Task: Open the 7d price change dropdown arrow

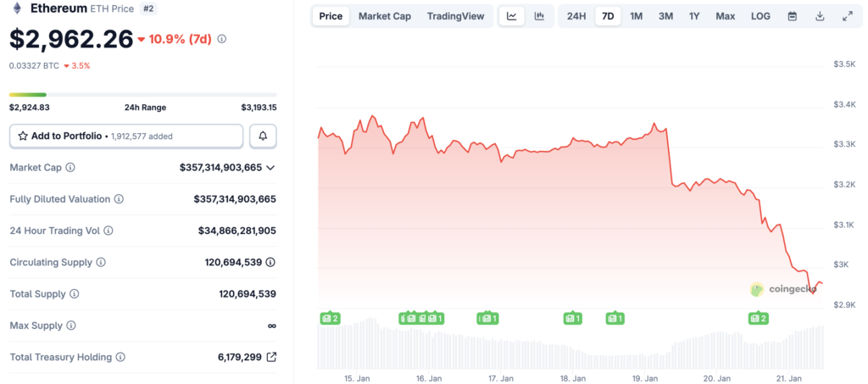Action: (x=142, y=39)
